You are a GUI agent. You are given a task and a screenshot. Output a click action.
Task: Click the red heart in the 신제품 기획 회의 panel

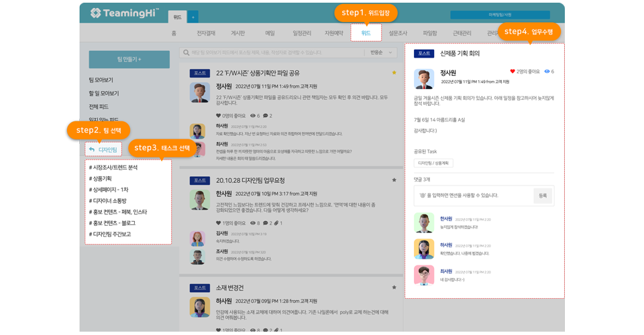[x=513, y=72]
